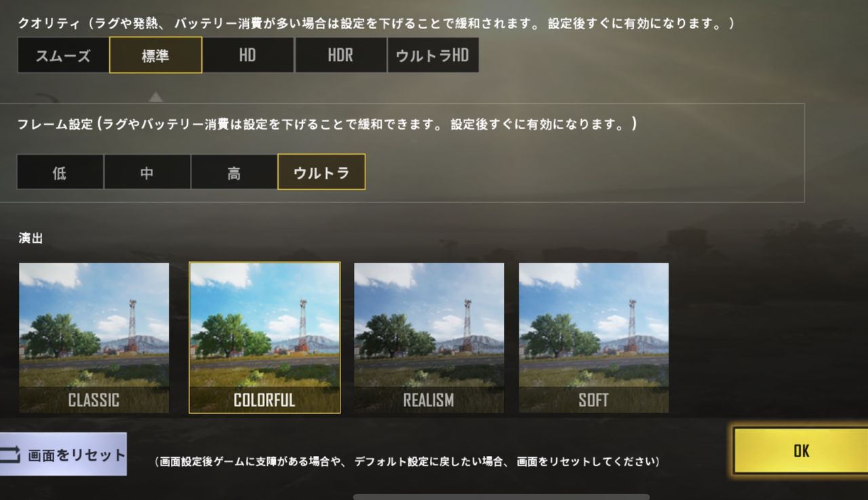The height and width of the screenshot is (500, 868).
Task: Confirm settings with the yellow OK button
Action: point(801,451)
